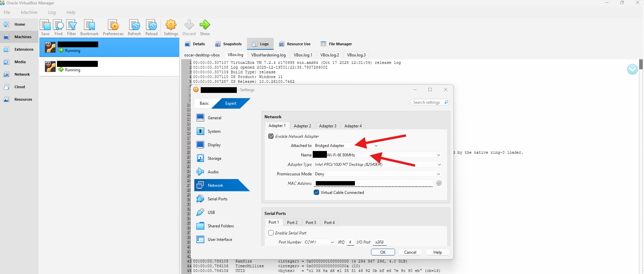Click the IRQ value field
The height and width of the screenshot is (274, 644).
(350, 242)
